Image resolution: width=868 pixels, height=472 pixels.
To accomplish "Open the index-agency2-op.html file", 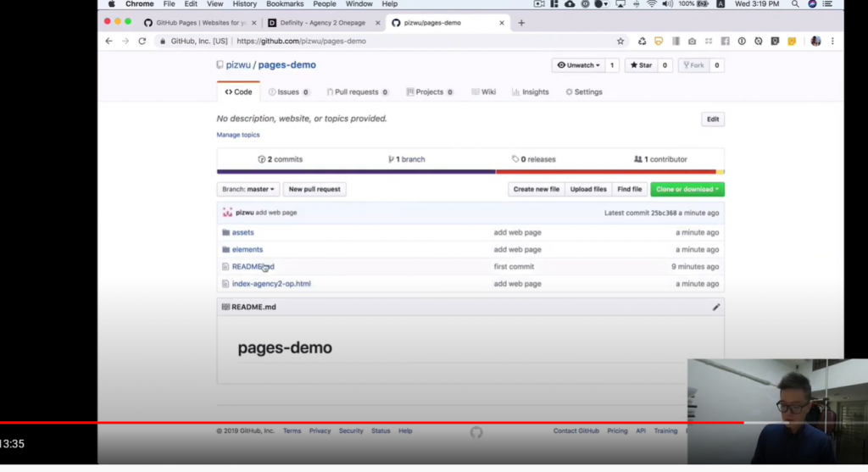I will [x=271, y=284].
